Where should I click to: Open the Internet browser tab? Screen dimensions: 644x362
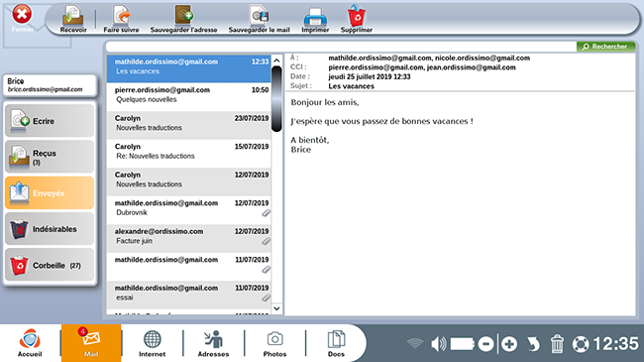(x=152, y=343)
